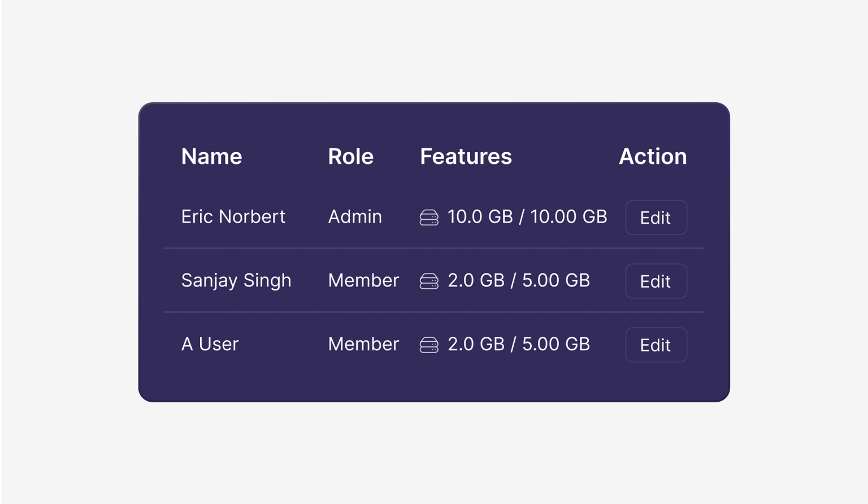The height and width of the screenshot is (504, 868).
Task: Select the Role column header
Action: coord(350,157)
